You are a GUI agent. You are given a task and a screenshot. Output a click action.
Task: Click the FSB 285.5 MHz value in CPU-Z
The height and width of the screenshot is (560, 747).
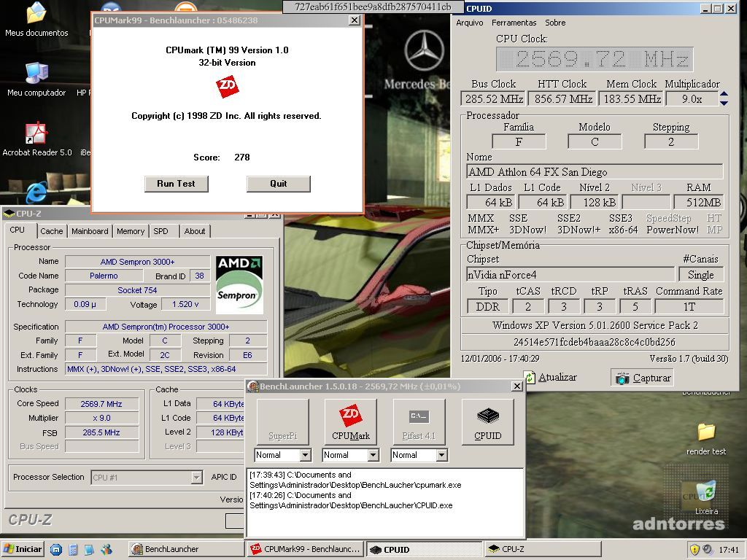pyautogui.click(x=101, y=432)
